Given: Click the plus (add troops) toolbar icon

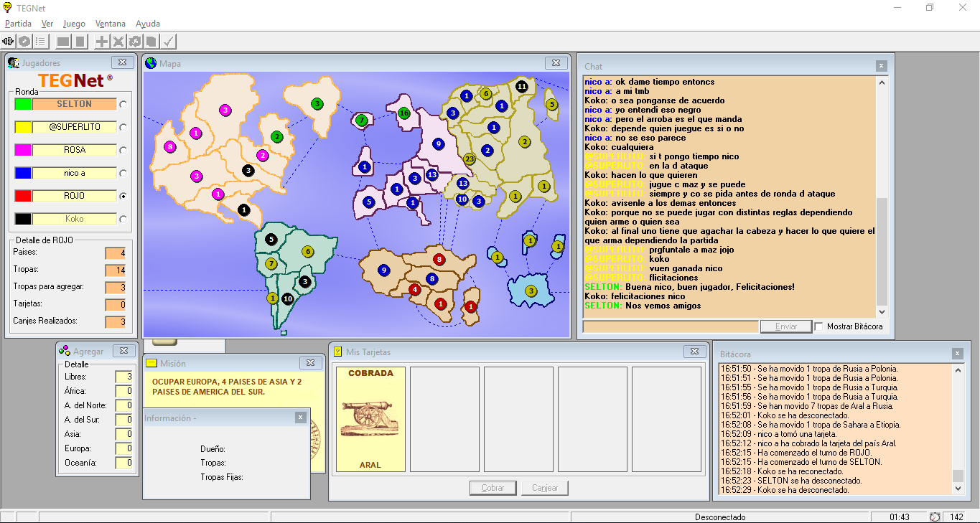Looking at the screenshot, I should 102,42.
